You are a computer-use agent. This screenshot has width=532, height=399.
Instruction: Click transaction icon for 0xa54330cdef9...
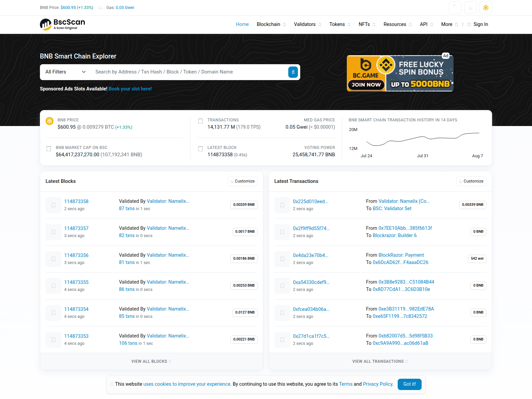pos(282,286)
